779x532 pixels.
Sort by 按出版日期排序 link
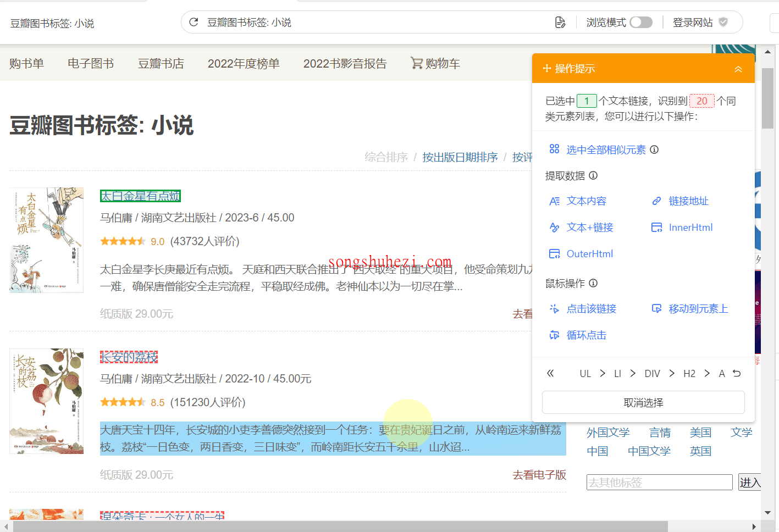coord(460,157)
